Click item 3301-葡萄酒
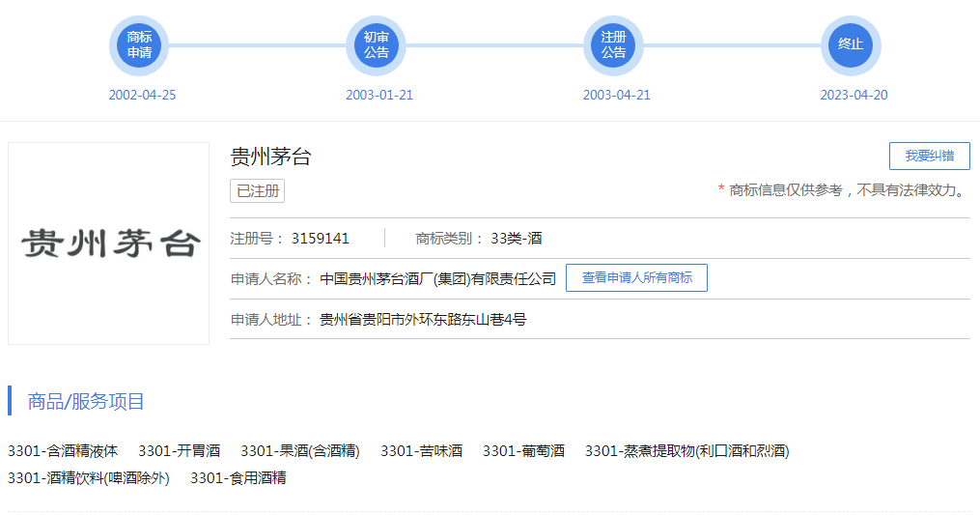980x515 pixels. 523,451
